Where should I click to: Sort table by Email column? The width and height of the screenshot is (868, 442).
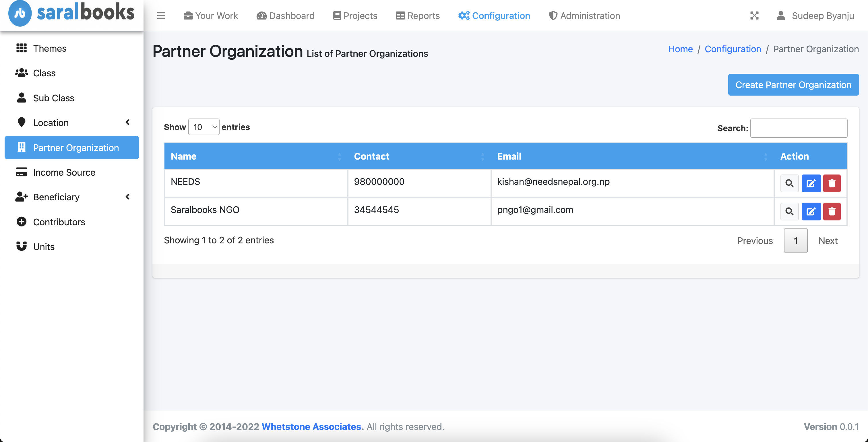pyautogui.click(x=632, y=156)
